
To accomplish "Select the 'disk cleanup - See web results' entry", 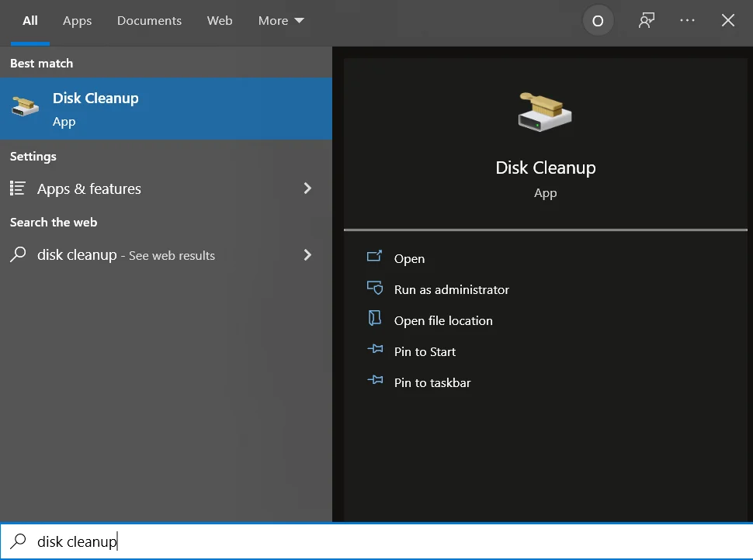I will point(165,255).
